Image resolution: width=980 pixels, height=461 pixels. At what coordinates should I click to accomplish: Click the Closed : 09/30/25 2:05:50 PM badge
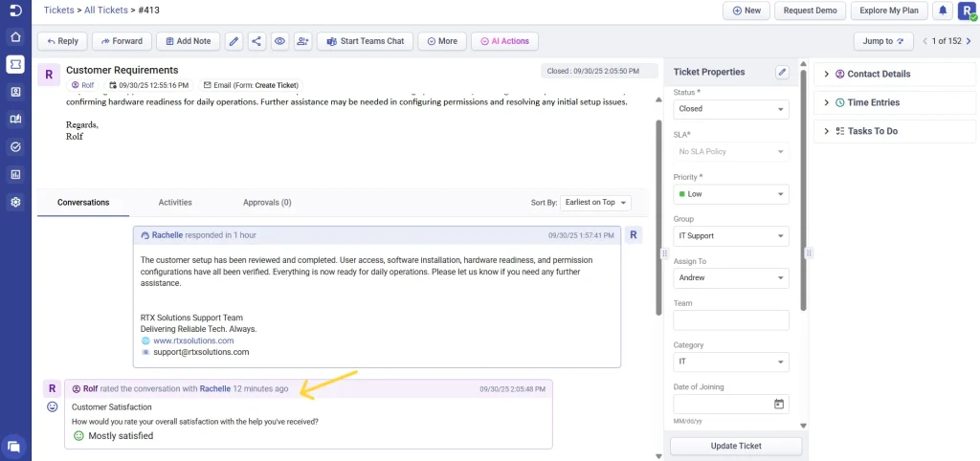599,71
